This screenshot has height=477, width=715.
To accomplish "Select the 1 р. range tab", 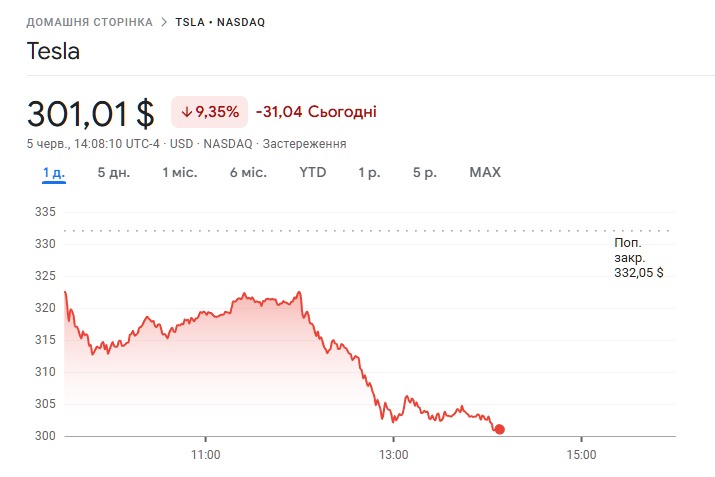I will (370, 172).
